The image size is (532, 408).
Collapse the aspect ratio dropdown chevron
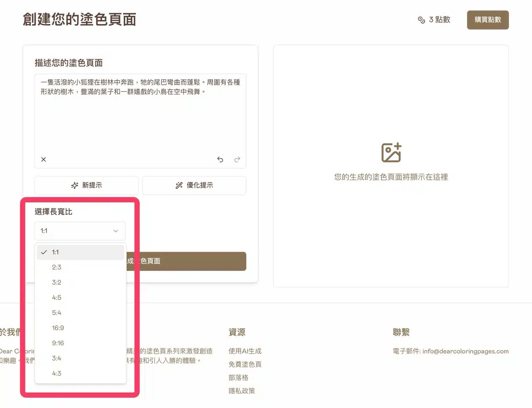(x=116, y=231)
